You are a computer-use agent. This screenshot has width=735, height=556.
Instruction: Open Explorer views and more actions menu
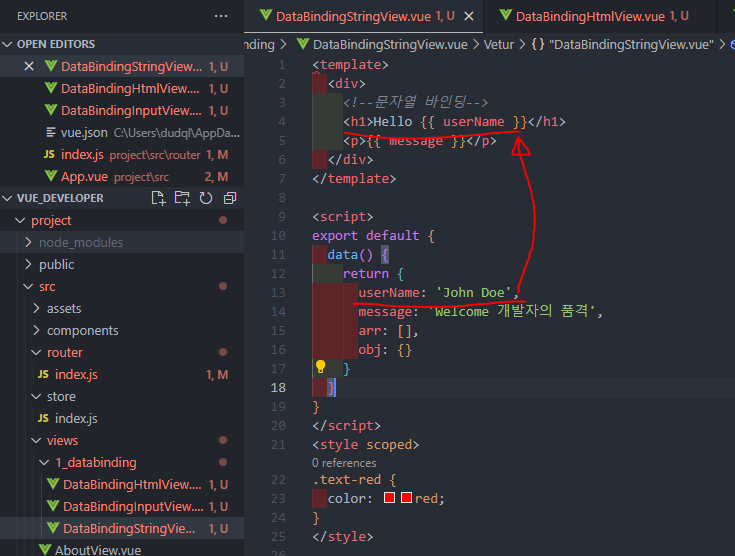221,16
